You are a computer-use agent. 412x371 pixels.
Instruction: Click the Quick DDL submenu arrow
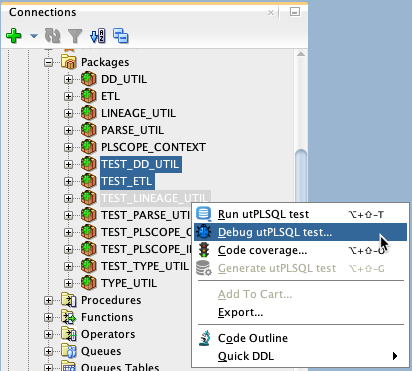(x=395, y=356)
